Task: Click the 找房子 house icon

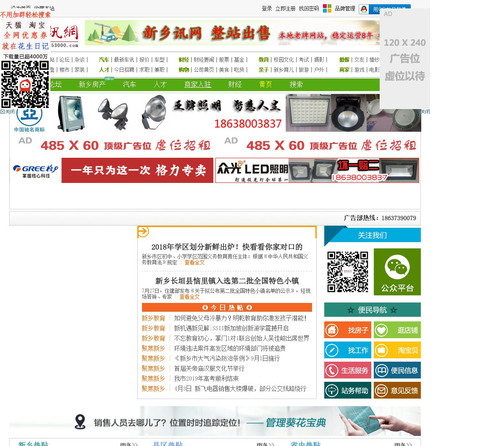Action: (x=332, y=330)
